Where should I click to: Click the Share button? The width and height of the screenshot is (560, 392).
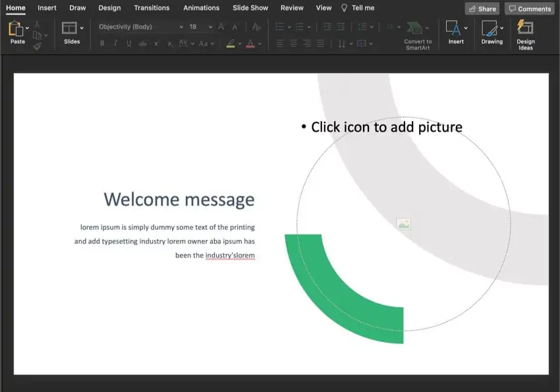pos(482,9)
